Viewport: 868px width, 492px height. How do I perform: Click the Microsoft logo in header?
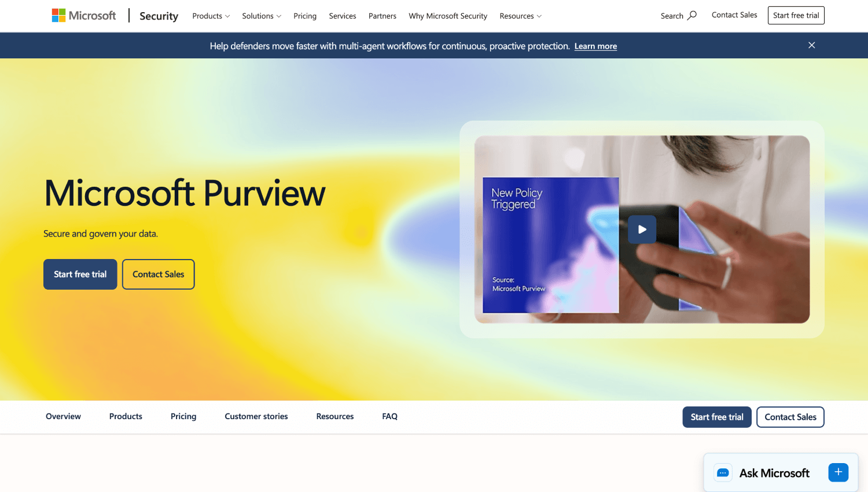click(84, 16)
